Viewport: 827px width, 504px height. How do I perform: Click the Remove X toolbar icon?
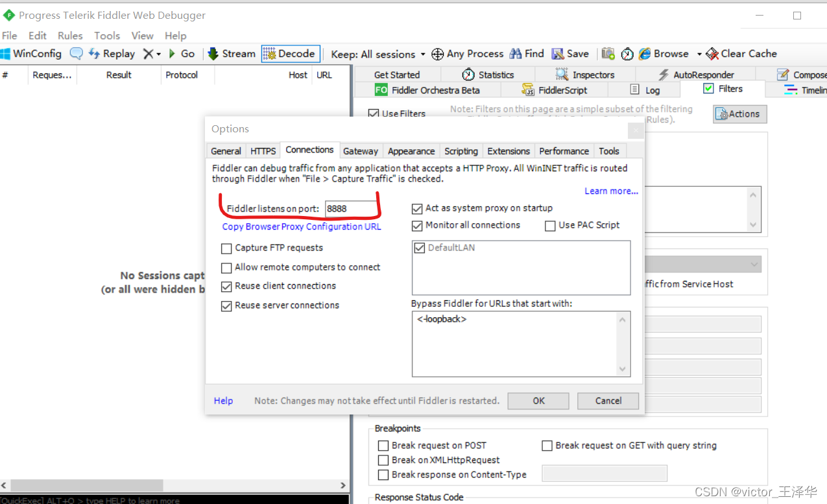tap(148, 54)
